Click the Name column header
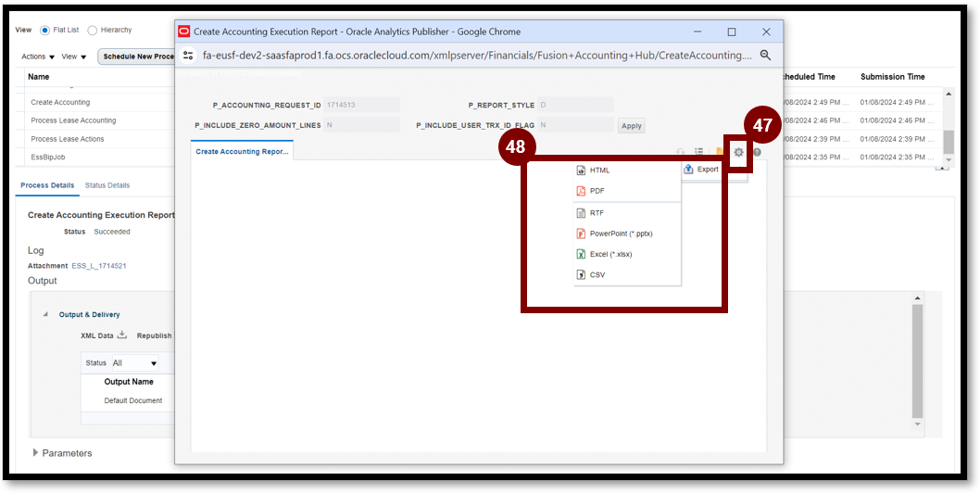The image size is (980, 493). point(39,77)
